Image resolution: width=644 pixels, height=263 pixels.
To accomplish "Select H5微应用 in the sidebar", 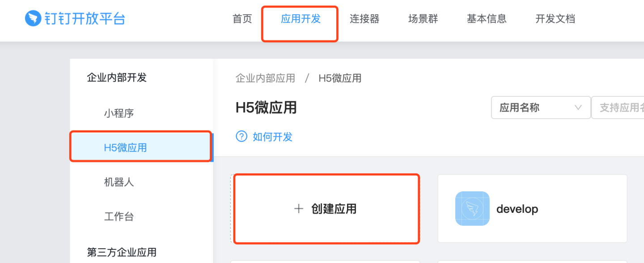I will [125, 147].
